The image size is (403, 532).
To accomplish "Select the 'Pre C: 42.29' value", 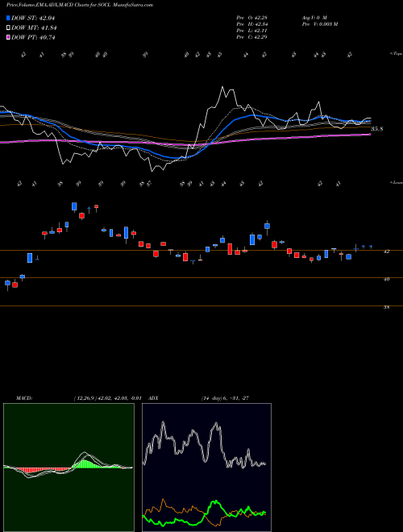I will tap(252, 37).
